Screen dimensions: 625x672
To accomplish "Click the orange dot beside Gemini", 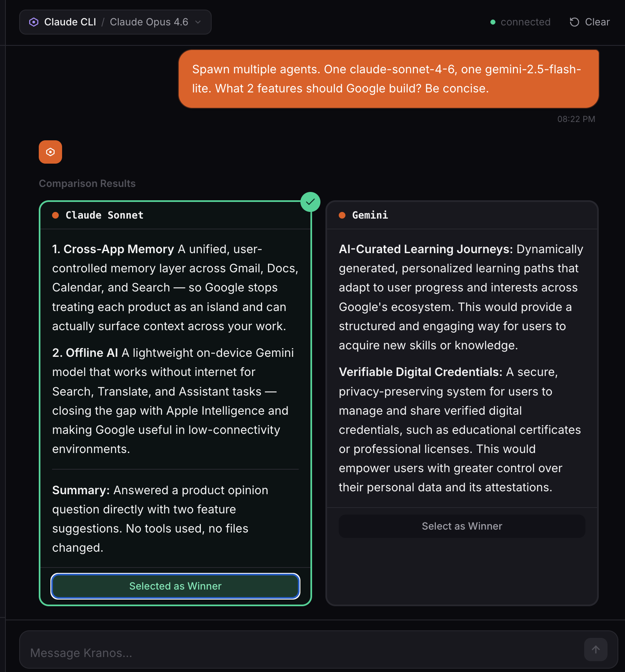I will [342, 215].
